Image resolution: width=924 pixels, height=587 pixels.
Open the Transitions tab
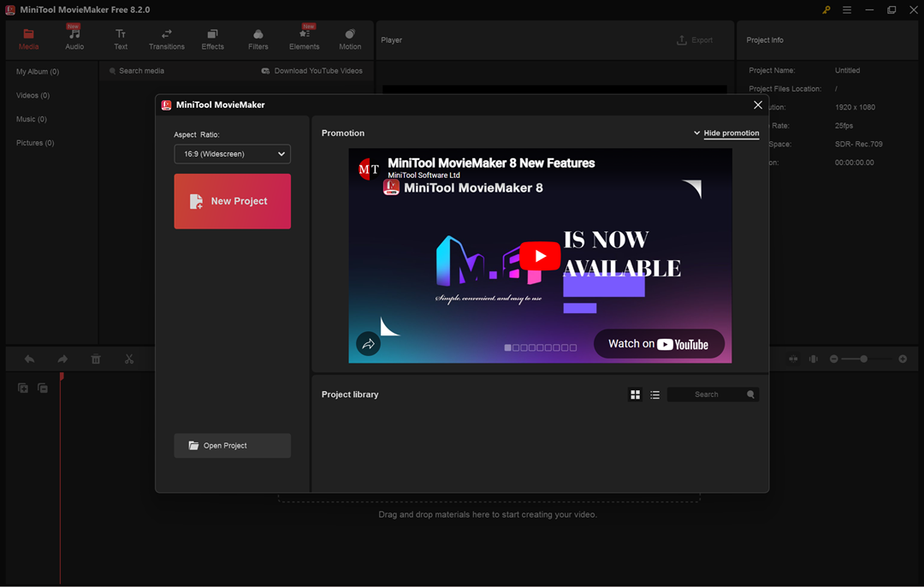point(166,39)
